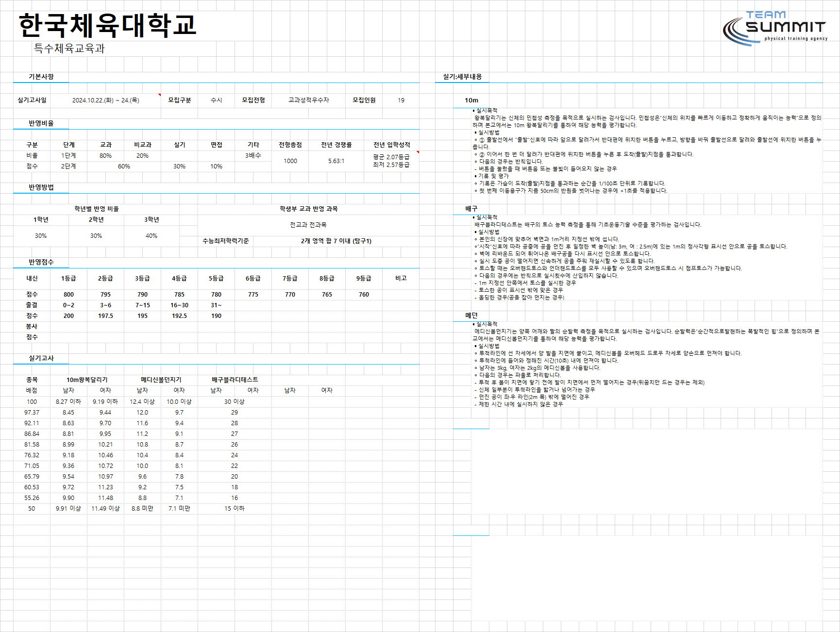This screenshot has width=840, height=632.
Task: Select the title cell 한국체육대학교
Action: pos(108,25)
